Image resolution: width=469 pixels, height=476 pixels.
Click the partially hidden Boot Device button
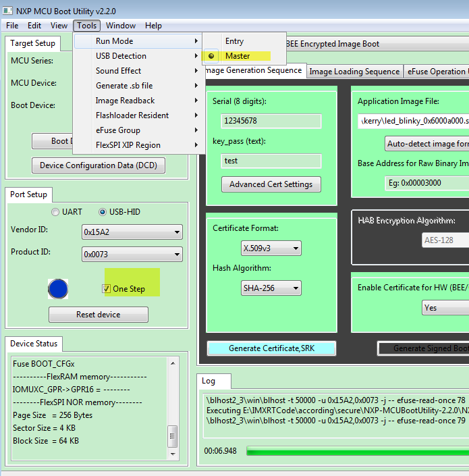tap(53, 141)
